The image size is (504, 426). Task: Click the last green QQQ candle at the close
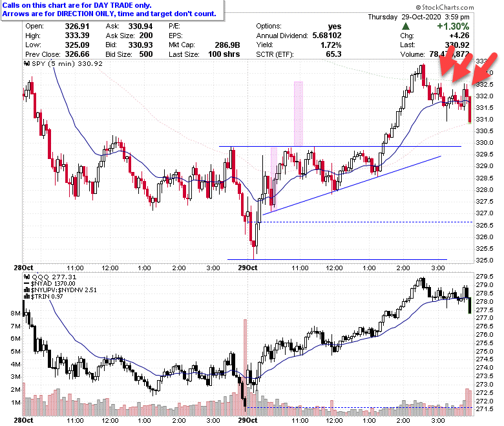[470, 305]
